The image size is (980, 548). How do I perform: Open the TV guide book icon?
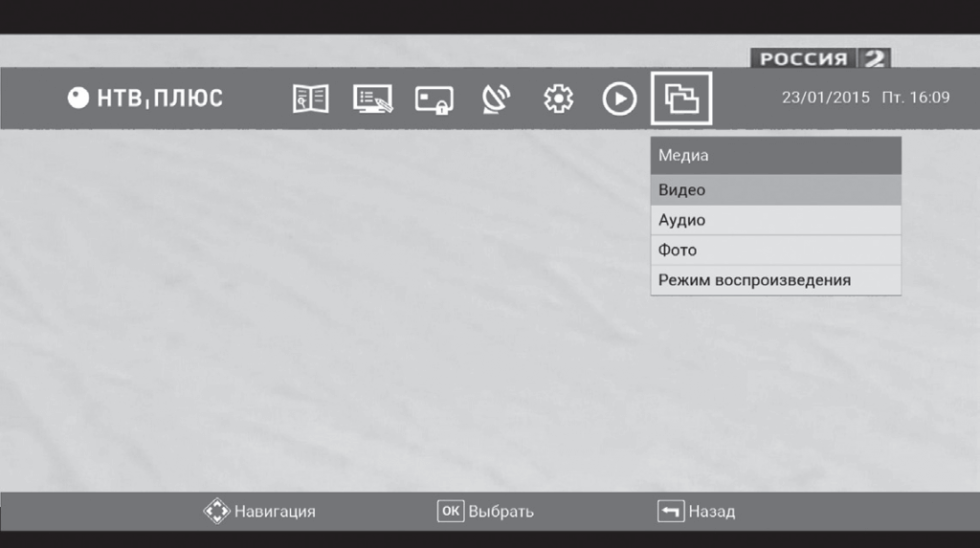310,99
